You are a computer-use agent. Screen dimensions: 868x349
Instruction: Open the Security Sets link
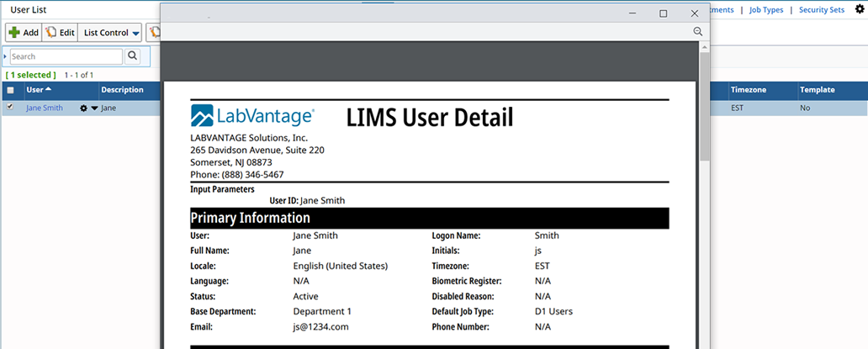click(822, 10)
